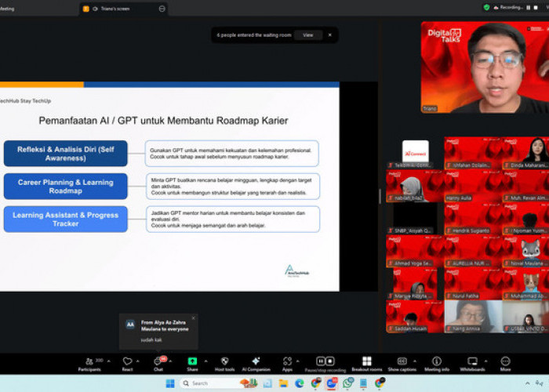Image resolution: width=549 pixels, height=392 pixels.
Task: Pause or stop the recording in toolbar
Action: coord(325,361)
